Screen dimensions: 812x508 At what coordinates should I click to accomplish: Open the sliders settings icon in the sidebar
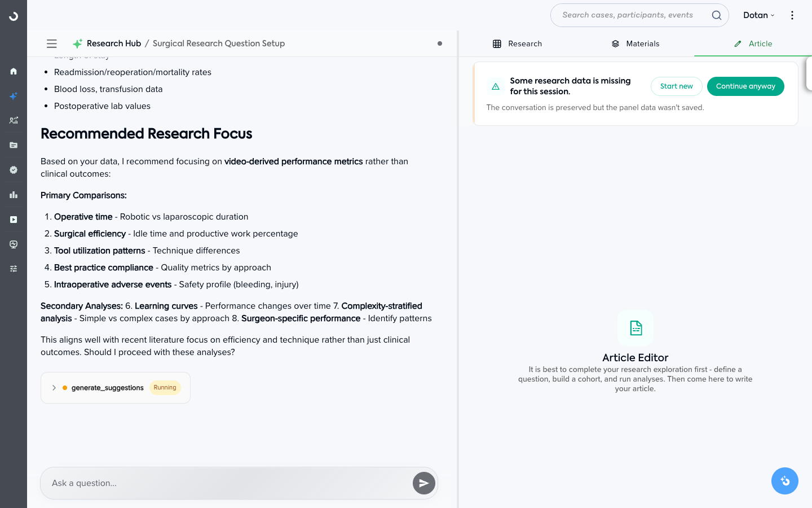tap(14, 269)
